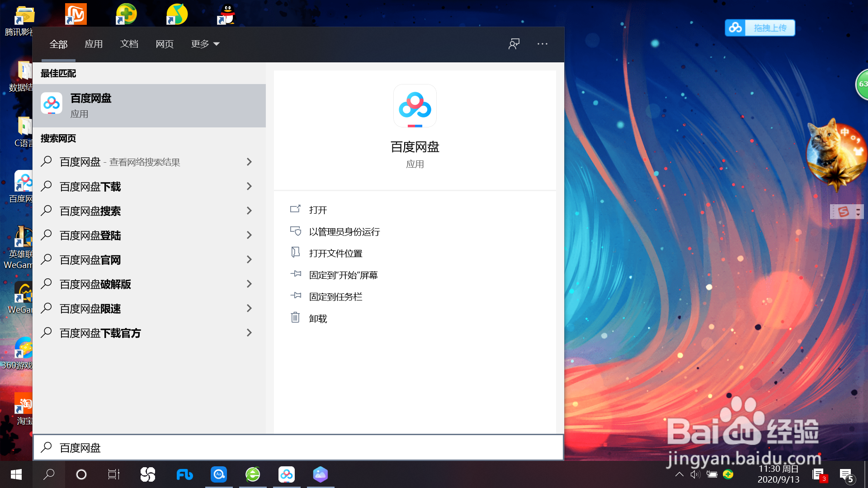This screenshot has width=868, height=488.
Task: Click the 卸载 trash icon
Action: [295, 318]
